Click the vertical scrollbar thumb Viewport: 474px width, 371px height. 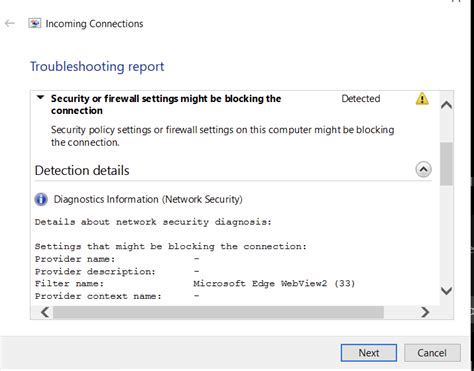[446, 164]
